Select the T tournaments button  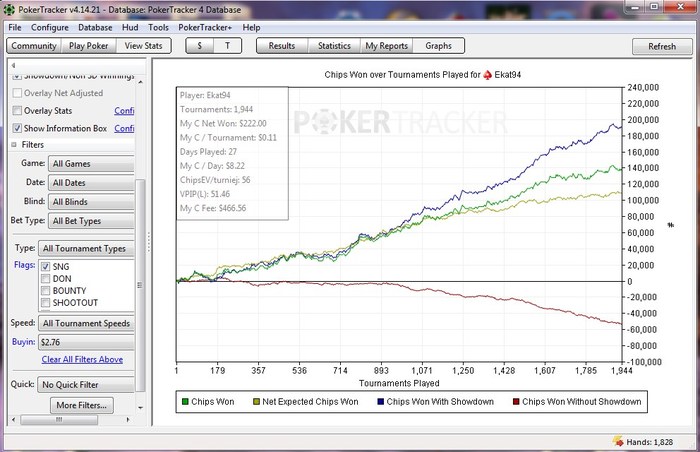pos(228,46)
